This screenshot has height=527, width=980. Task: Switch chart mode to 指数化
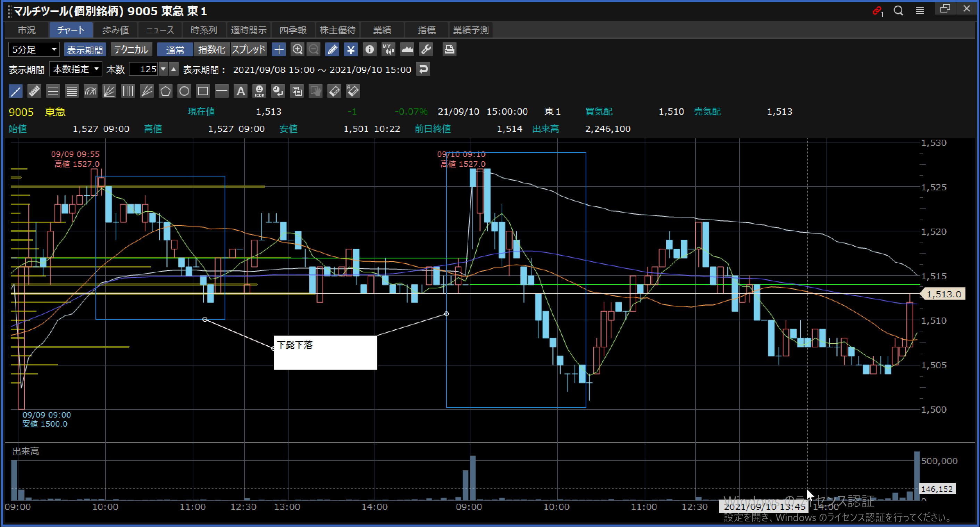pos(211,49)
